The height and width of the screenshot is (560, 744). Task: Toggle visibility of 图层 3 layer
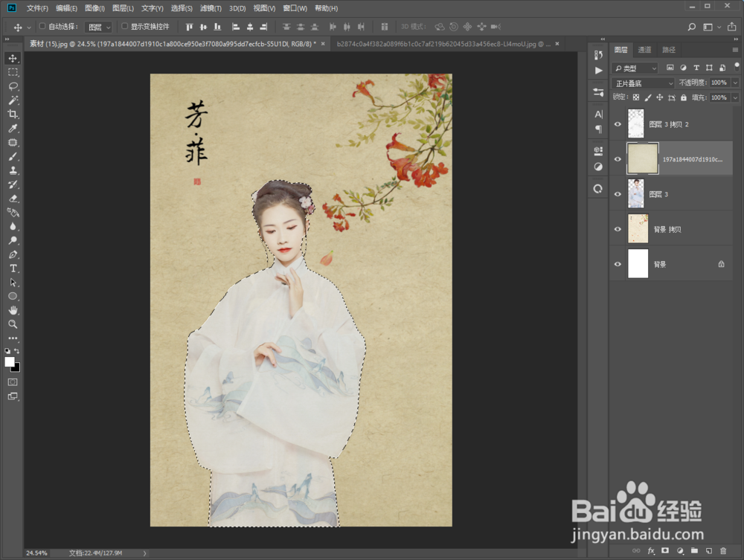(618, 194)
